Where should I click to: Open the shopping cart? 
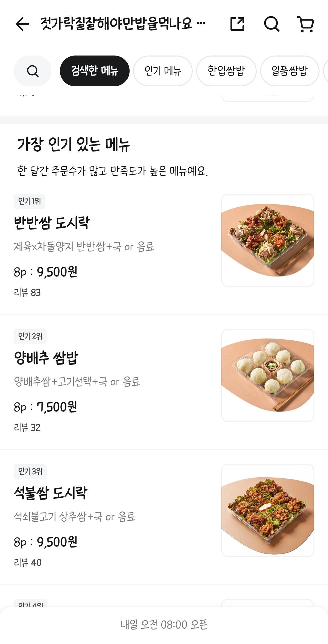pos(306,24)
